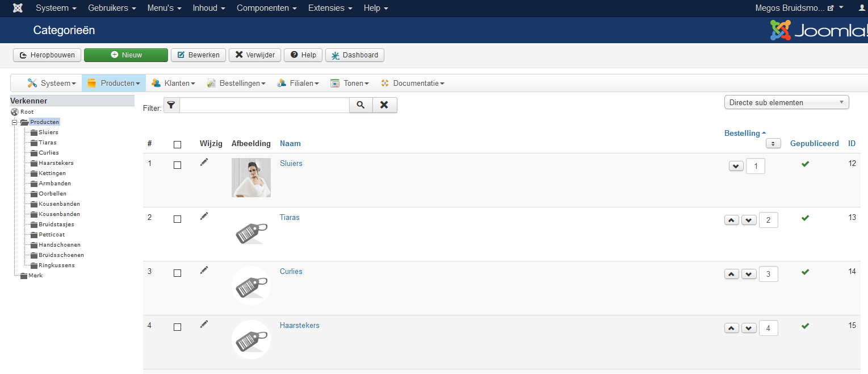This screenshot has width=868, height=374.
Task: Move Curlies down in ordering
Action: tap(749, 274)
